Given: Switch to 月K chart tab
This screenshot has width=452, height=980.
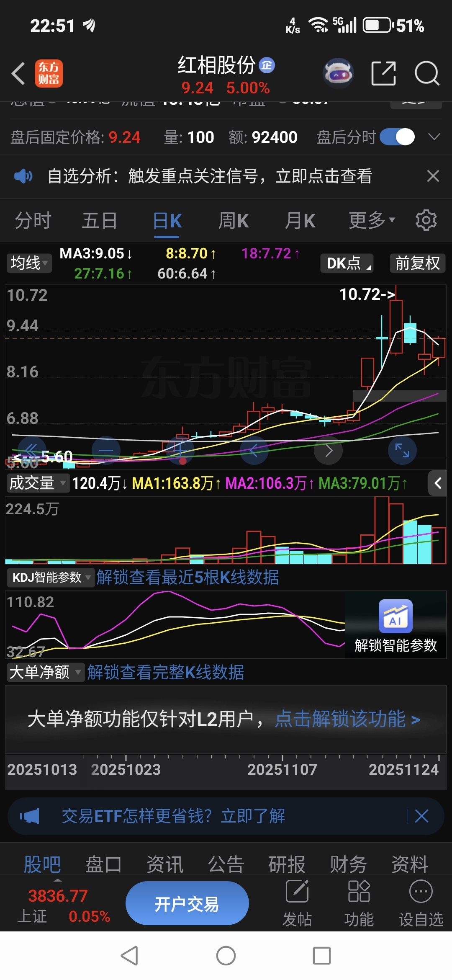Looking at the screenshot, I should tap(300, 220).
